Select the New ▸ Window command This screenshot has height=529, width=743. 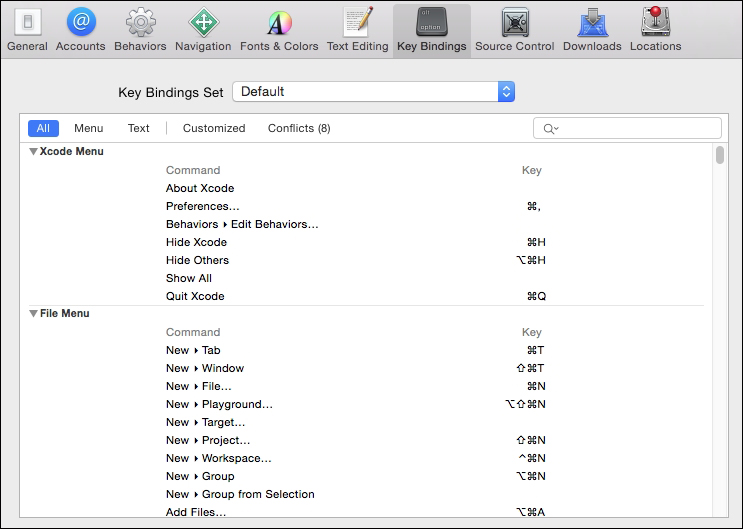pyautogui.click(x=205, y=368)
